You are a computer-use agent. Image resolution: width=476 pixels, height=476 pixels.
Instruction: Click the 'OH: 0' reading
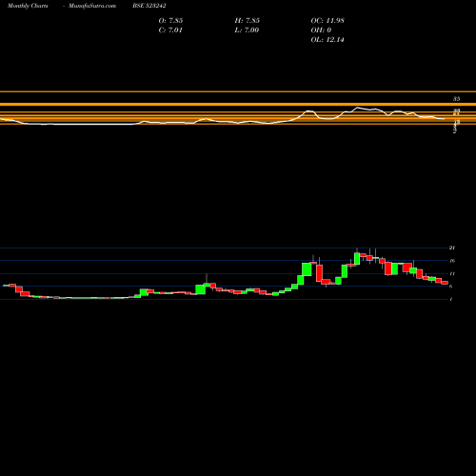321,30
